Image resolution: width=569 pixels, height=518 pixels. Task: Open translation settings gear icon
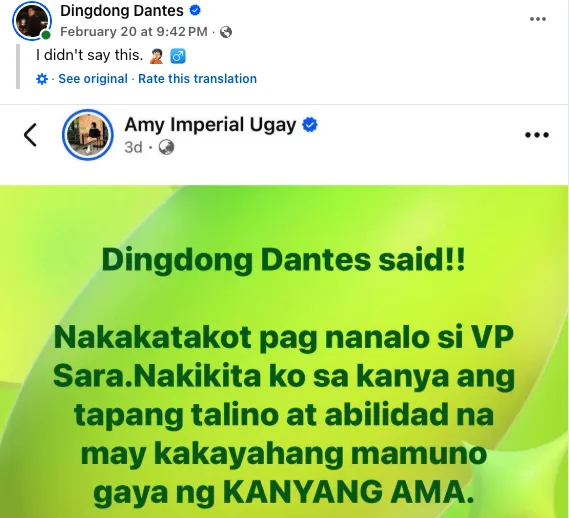tap(42, 79)
